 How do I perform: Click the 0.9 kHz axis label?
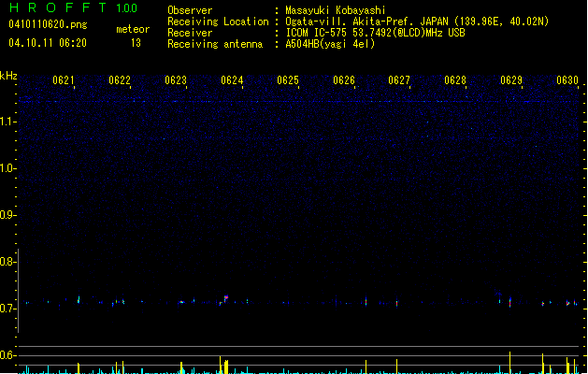tap(7, 215)
